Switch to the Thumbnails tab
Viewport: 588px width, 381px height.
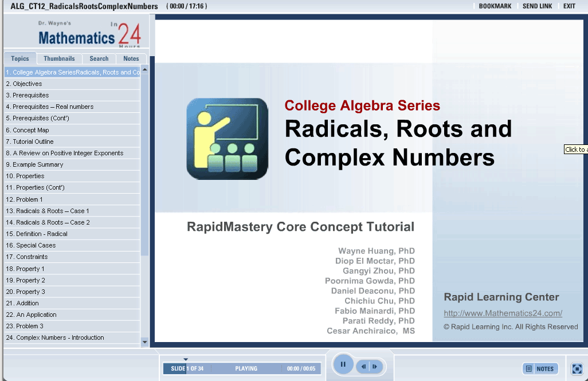59,58
